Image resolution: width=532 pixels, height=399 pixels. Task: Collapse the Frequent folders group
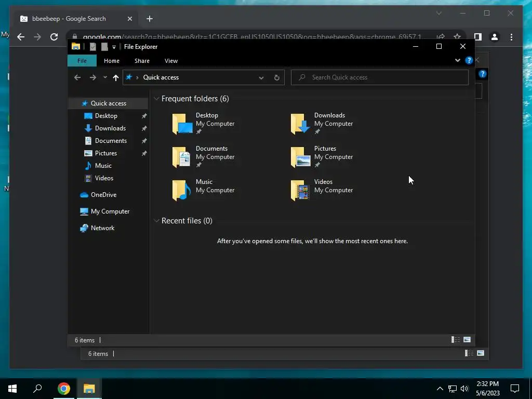coord(156,99)
